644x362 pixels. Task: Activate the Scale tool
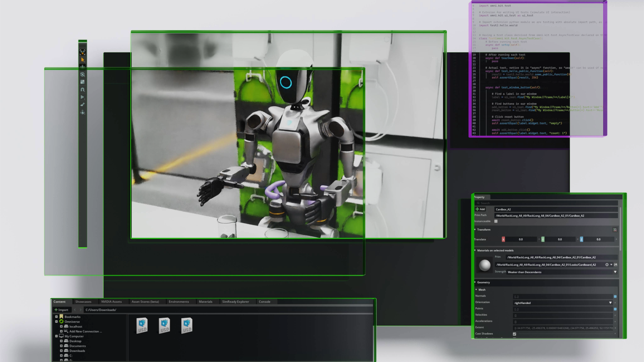(83, 82)
